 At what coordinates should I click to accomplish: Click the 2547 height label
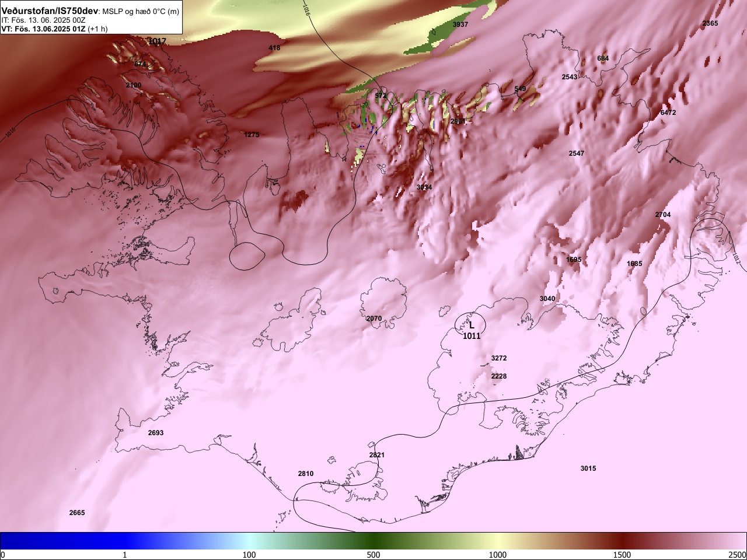coord(577,153)
